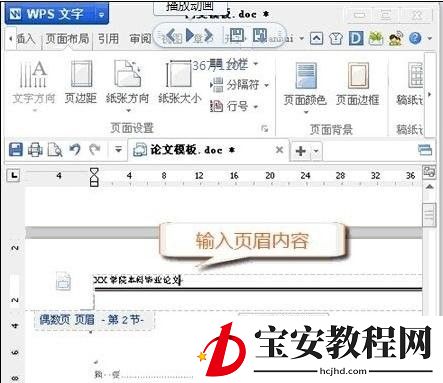Click the first save disk icon in overlay
This screenshot has width=443, height=383.
237,35
